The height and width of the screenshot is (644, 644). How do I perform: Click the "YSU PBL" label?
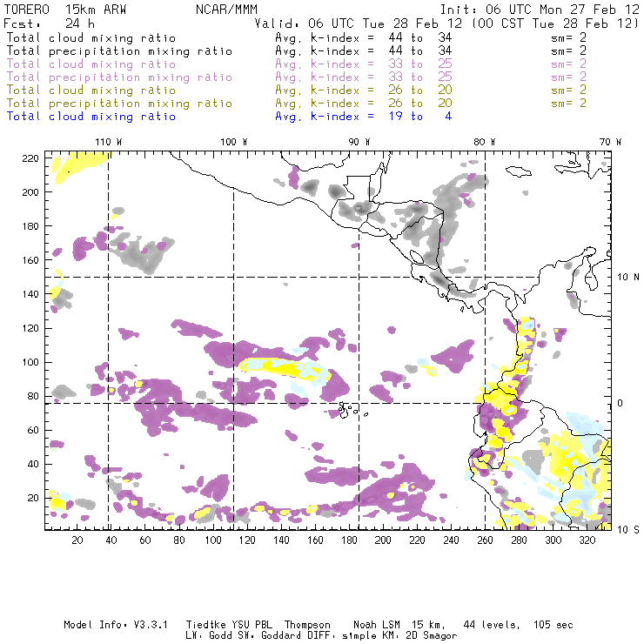(x=252, y=625)
